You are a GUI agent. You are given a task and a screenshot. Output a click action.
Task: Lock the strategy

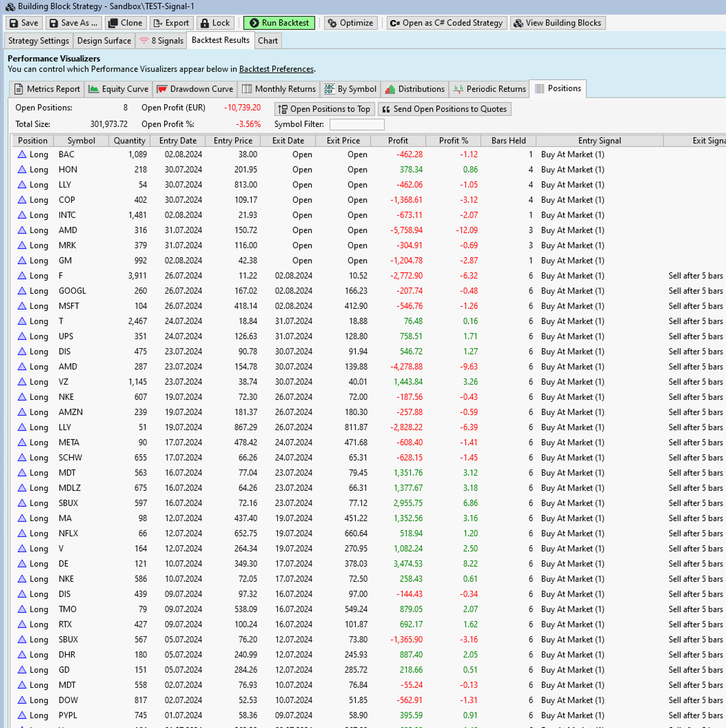tap(215, 23)
